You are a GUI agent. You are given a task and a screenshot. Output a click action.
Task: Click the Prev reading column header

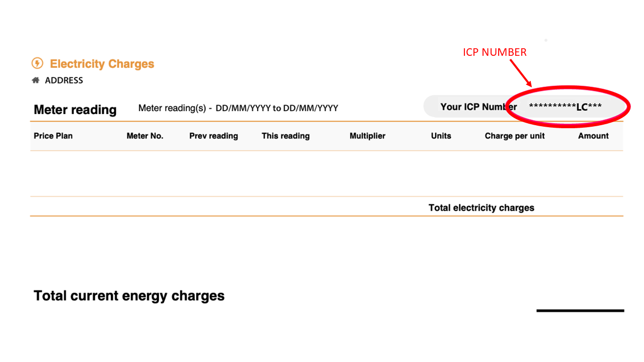point(213,136)
